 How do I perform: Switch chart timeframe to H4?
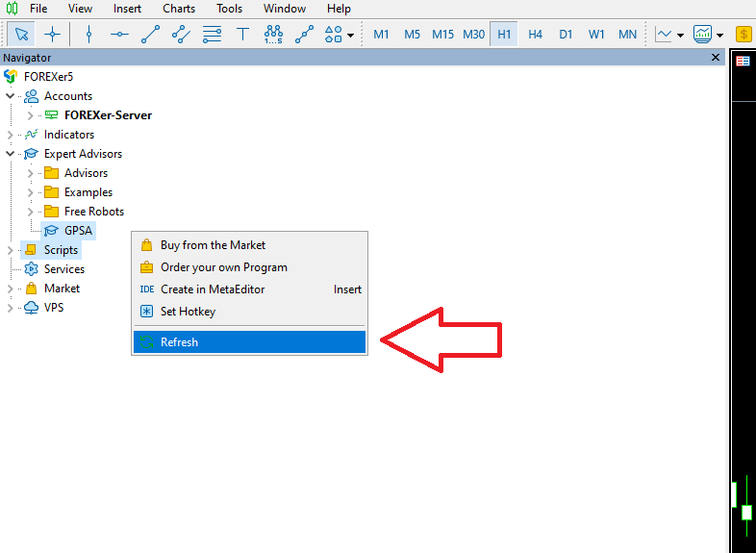coord(536,35)
